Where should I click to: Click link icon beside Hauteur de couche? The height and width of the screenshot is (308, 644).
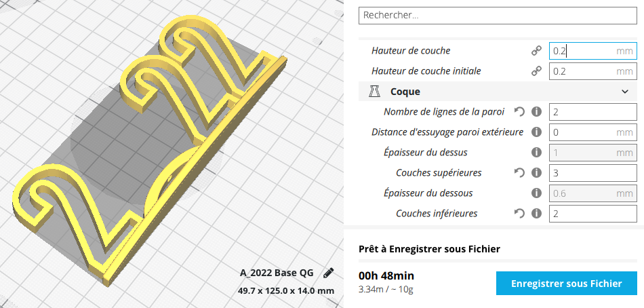click(x=536, y=51)
